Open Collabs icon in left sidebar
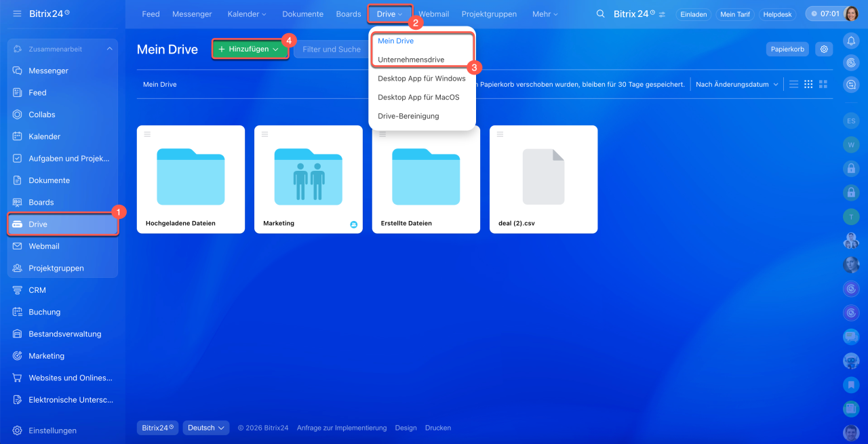 coord(18,115)
